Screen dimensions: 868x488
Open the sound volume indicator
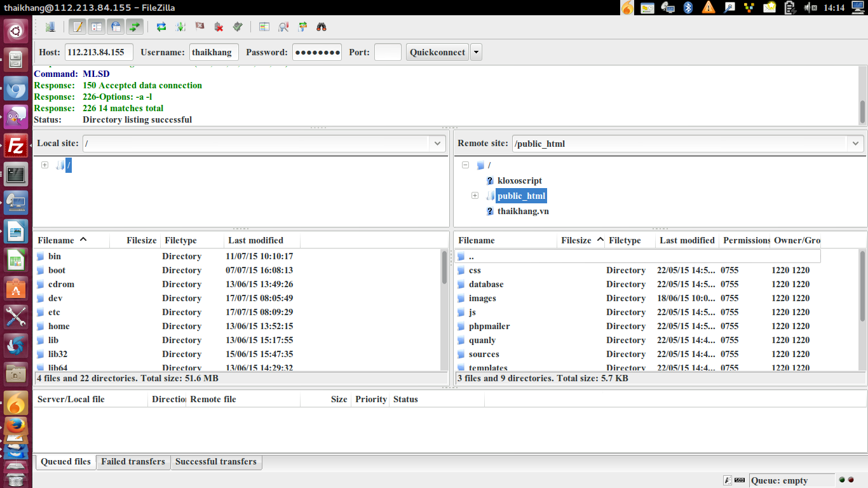point(810,8)
